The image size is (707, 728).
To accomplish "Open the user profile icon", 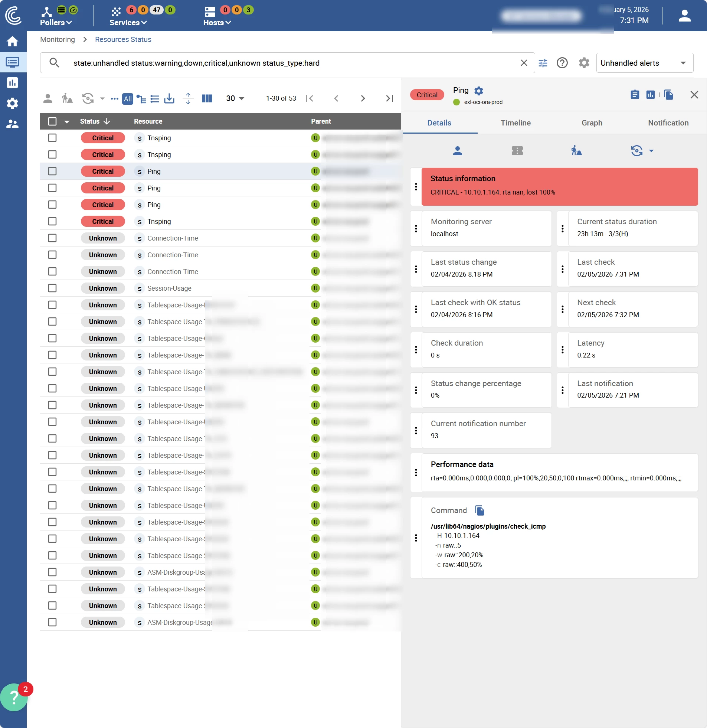I will (684, 16).
